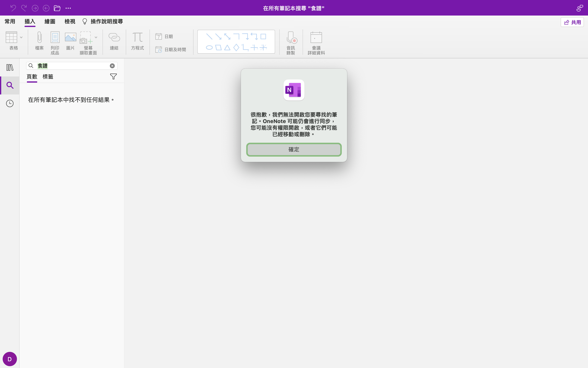Confirm the error dialog with 確定
The width and height of the screenshot is (588, 368).
pyautogui.click(x=294, y=149)
